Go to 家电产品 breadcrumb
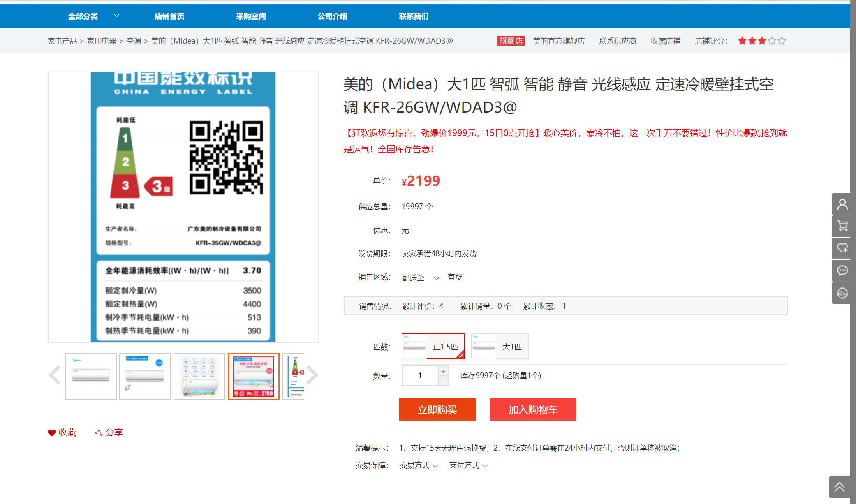Image resolution: width=856 pixels, height=504 pixels. coord(62,41)
